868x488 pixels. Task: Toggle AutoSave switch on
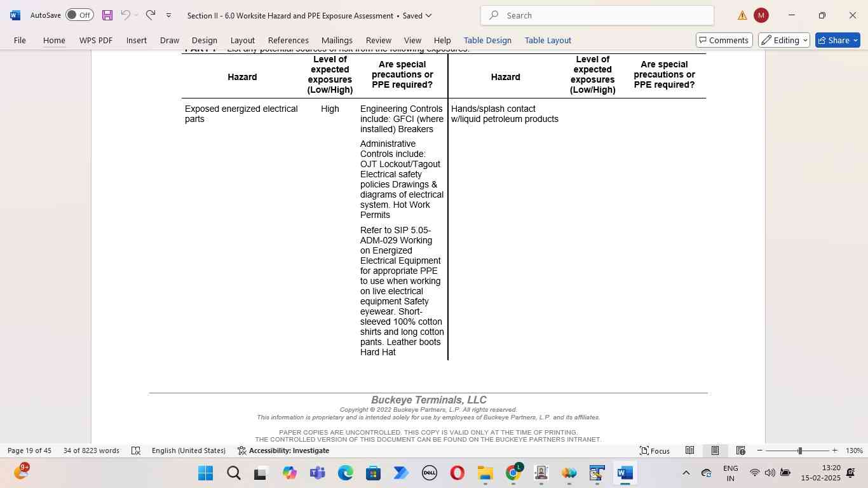coord(79,15)
